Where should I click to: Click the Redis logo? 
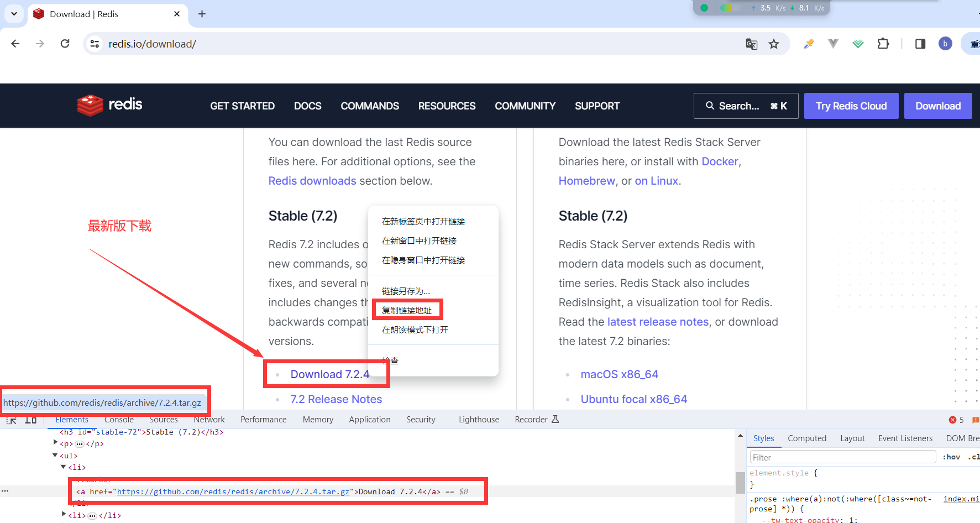[109, 104]
